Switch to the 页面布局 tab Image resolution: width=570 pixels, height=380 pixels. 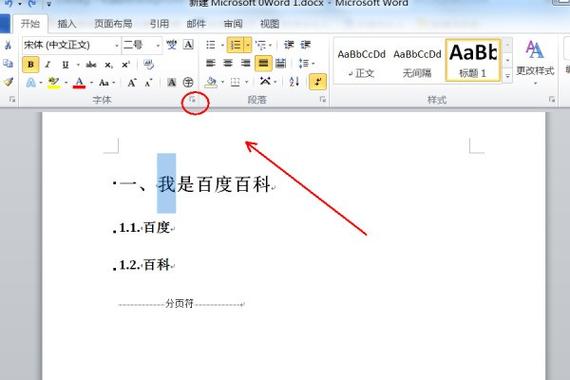click(113, 24)
